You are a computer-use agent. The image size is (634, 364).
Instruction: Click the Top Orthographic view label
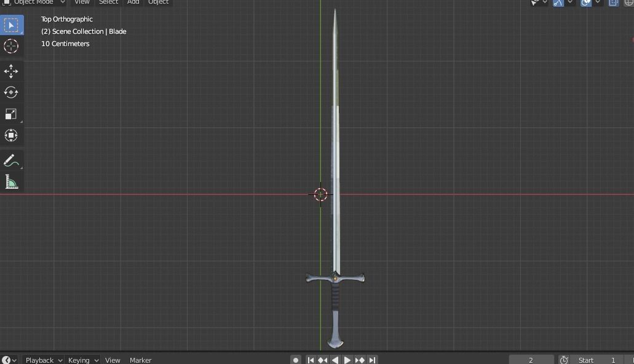[66, 19]
